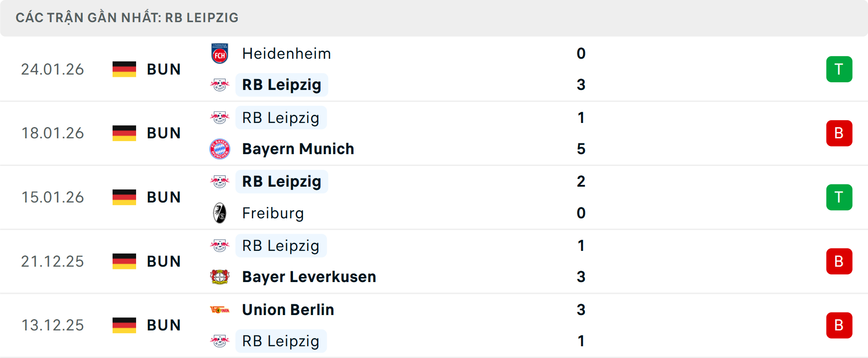Click German flag icon for 18.01.26 match
Viewport: 868px width, 358px height.
pyautogui.click(x=124, y=133)
